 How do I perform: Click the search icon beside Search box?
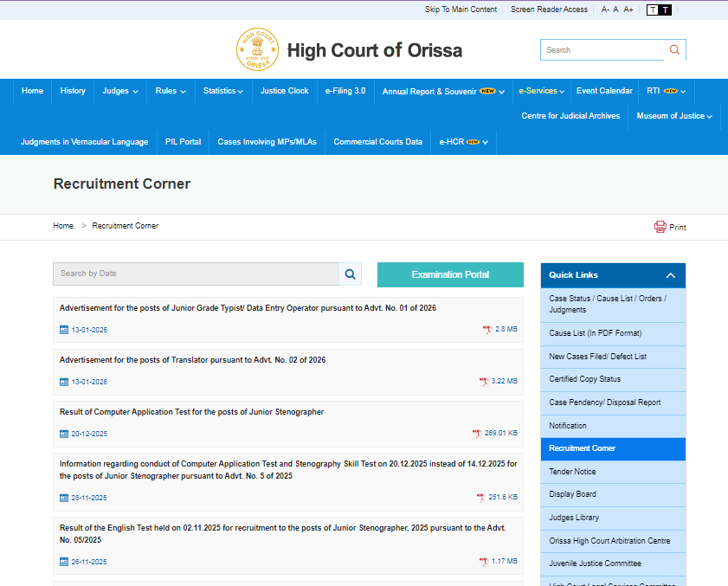click(674, 49)
